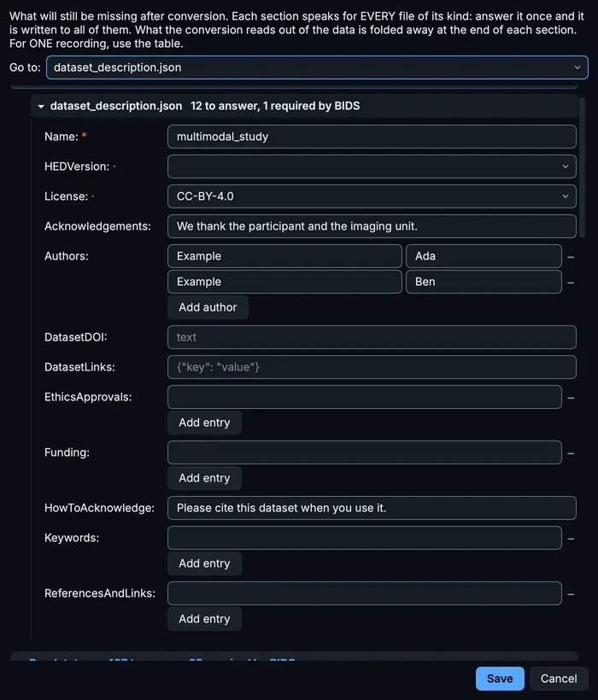Click the vertical scrollbar of the form
The height and width of the screenshot is (700, 598).
click(582, 168)
